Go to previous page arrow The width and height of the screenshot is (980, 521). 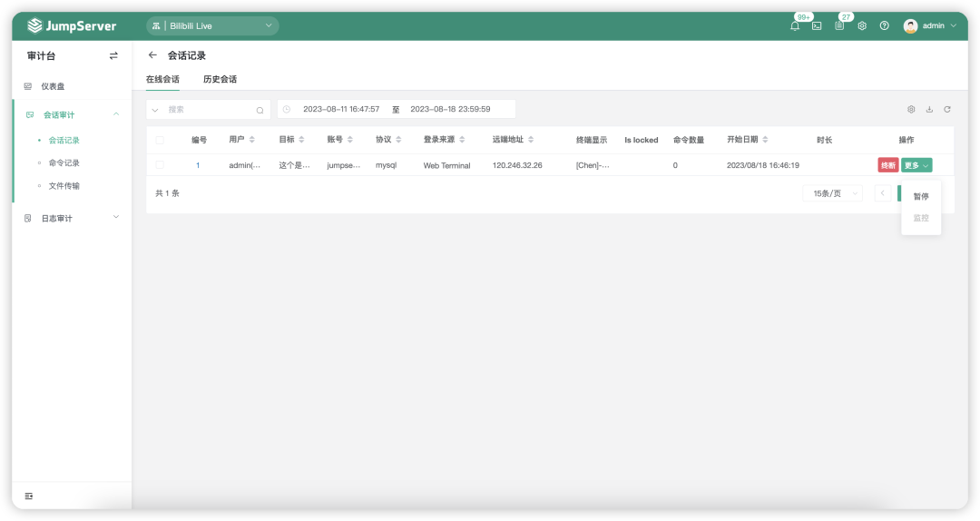pyautogui.click(x=883, y=193)
